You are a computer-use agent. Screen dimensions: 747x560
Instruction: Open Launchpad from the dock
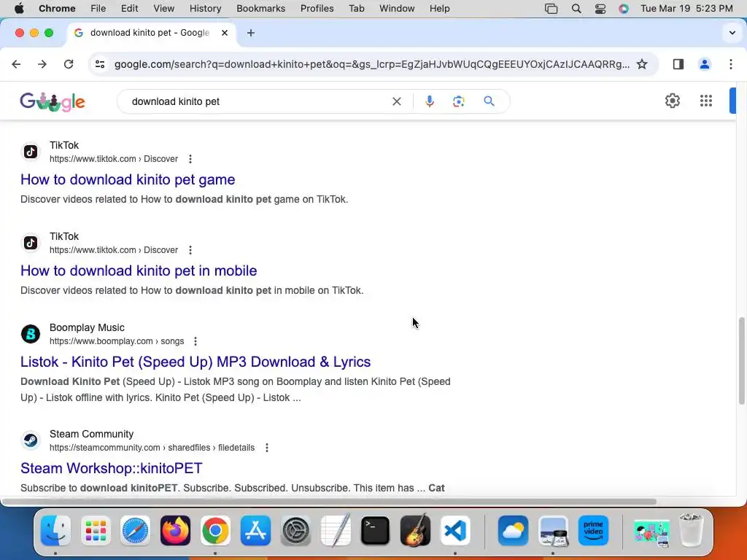pyautogui.click(x=96, y=531)
